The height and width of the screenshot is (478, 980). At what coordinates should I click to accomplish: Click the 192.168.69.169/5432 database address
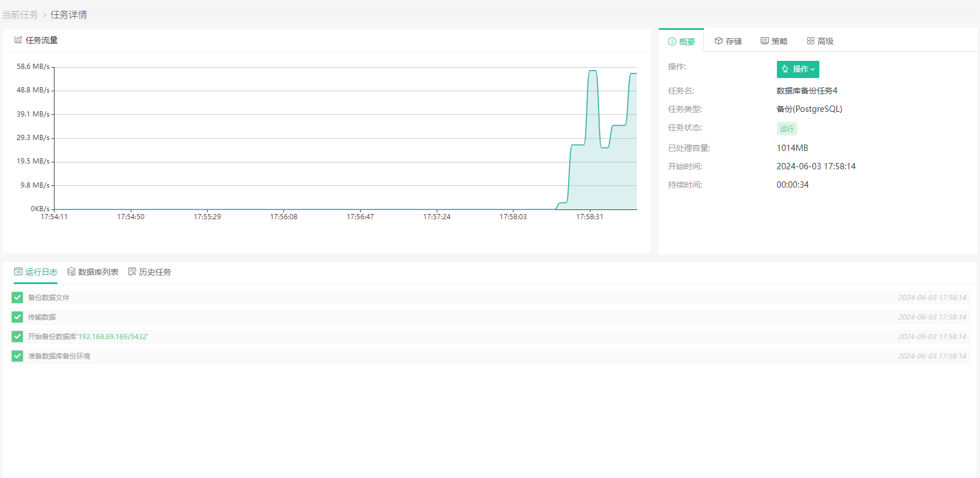[113, 337]
